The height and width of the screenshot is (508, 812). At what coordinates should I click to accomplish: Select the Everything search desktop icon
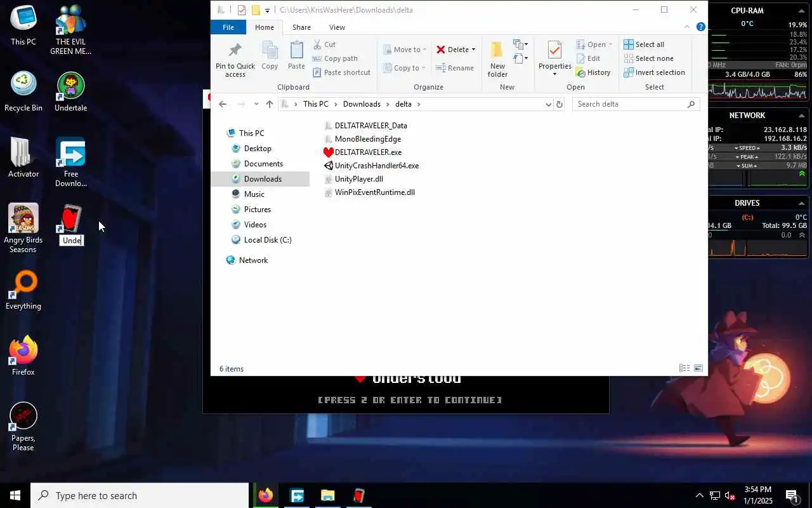coord(23,290)
